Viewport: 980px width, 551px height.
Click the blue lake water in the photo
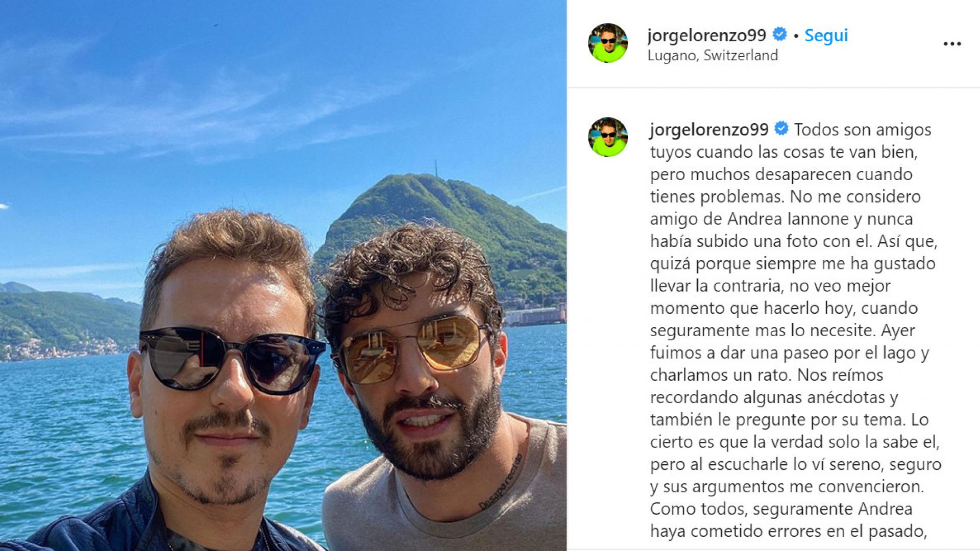66,434
